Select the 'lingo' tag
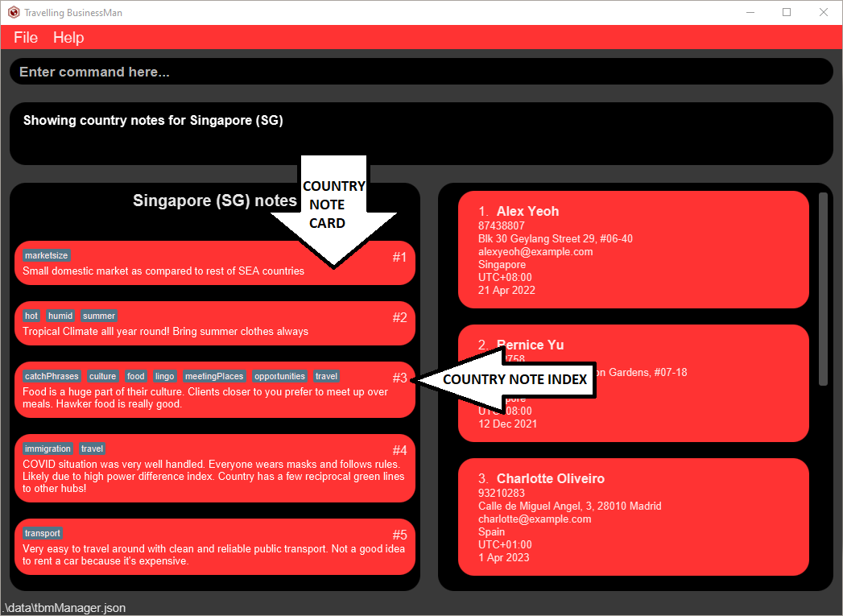Viewport: 843px width, 616px height. tap(164, 375)
